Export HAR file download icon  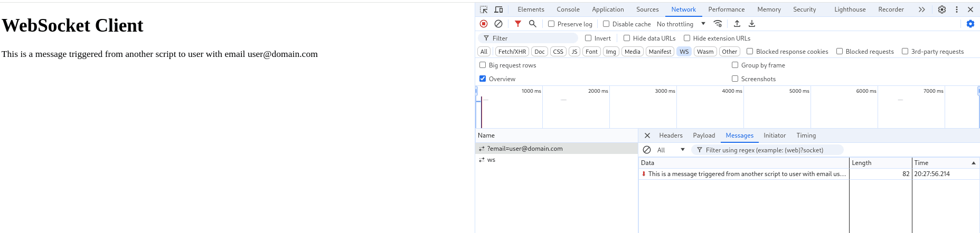pyautogui.click(x=752, y=24)
